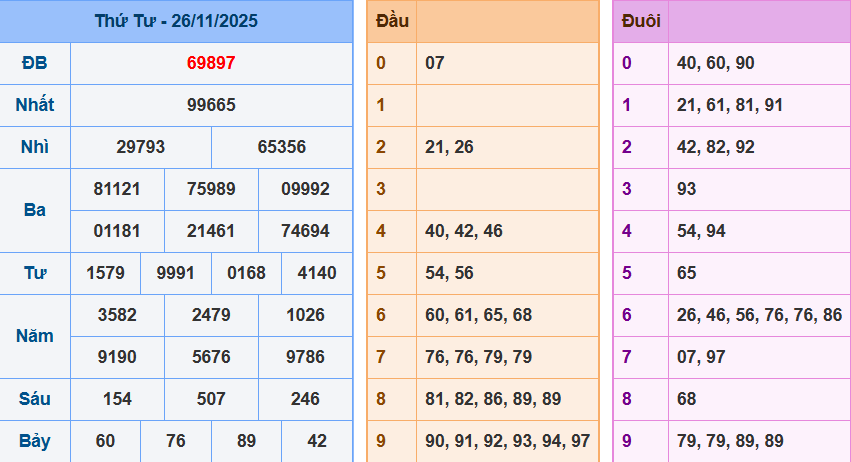The width and height of the screenshot is (851, 462).
Task: Select fifth prize number 5676
Action: [211, 357]
